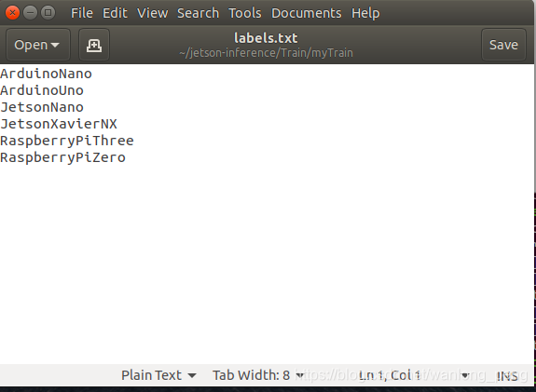
Task: Toggle the INS insert mode indicator
Action: [507, 376]
